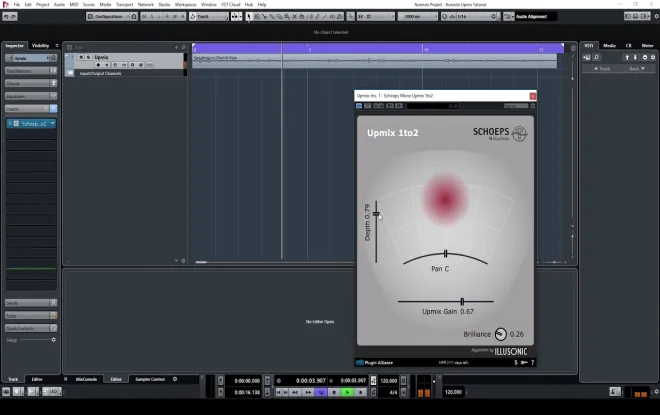Open the Audio menu

click(x=59, y=5)
